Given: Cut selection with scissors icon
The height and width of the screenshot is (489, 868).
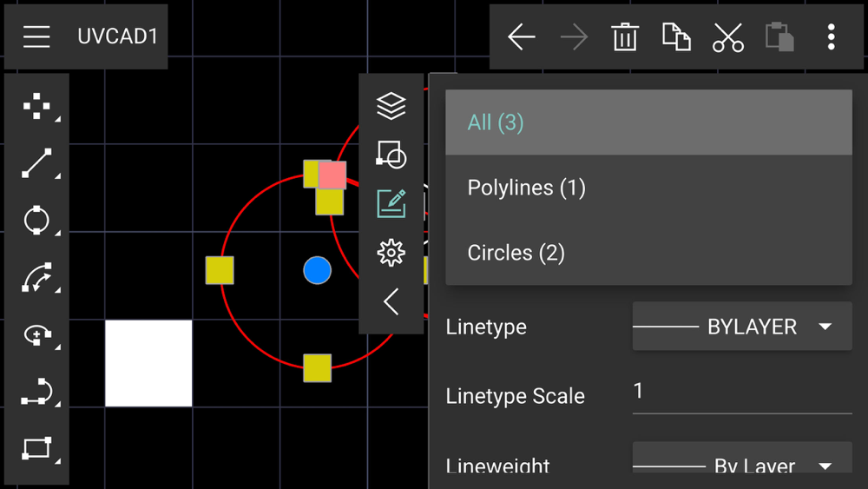Looking at the screenshot, I should pos(728,37).
